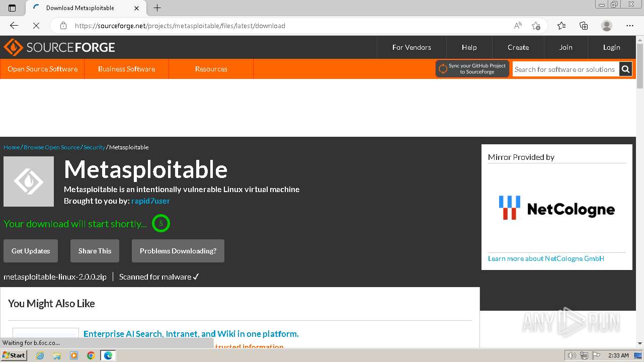Screen dimensions: 644x362
Task: Open Chrome from the taskbar
Action: tap(91, 355)
